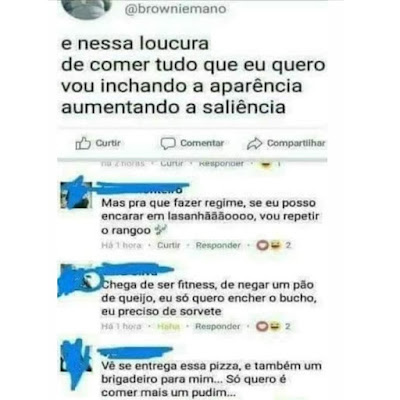This screenshot has height=400, width=400.
Task: Select the Comentar text label
Action: [202, 143]
